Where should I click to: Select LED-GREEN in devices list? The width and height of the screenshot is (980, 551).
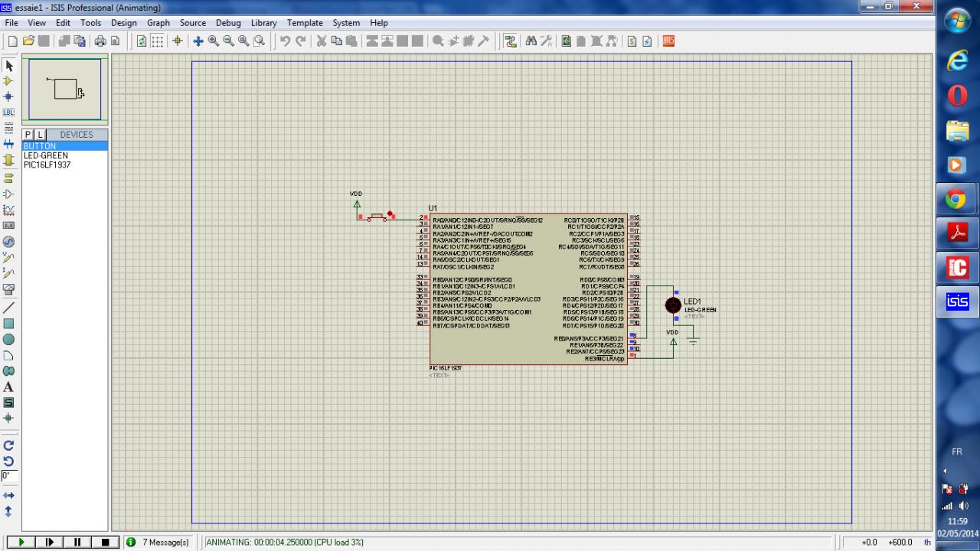click(x=46, y=155)
